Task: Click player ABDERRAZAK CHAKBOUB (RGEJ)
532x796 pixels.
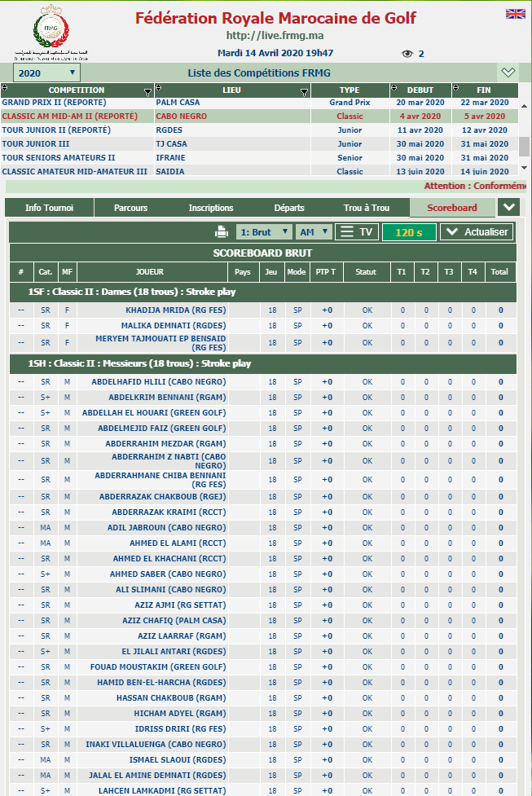Action: (162, 496)
